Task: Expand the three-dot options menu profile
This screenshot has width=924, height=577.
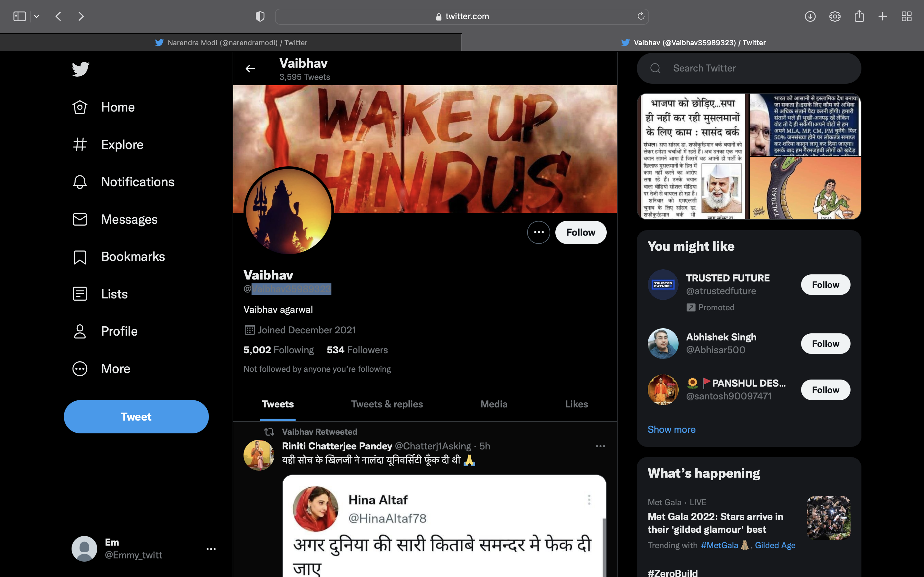Action: (x=539, y=232)
